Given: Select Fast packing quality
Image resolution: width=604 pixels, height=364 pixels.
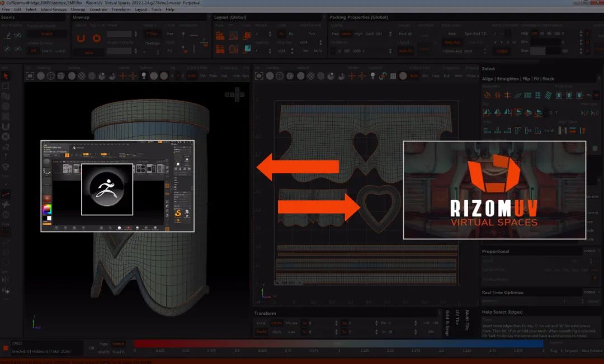Looking at the screenshot, I should [336, 34].
